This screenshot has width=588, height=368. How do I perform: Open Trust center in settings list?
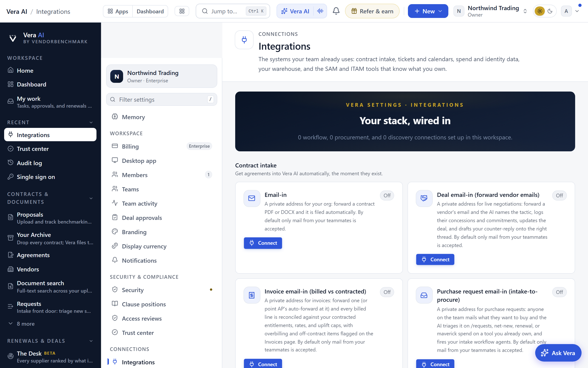(161, 333)
